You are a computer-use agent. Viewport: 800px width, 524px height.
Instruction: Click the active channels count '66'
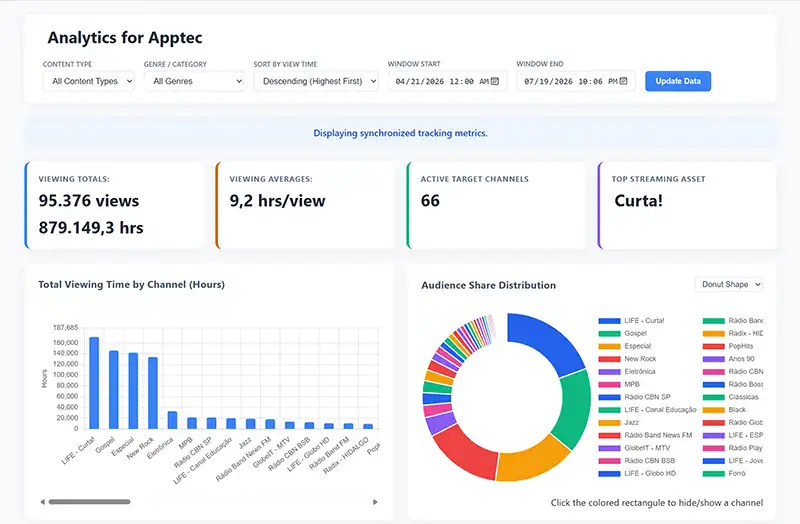pyautogui.click(x=430, y=201)
